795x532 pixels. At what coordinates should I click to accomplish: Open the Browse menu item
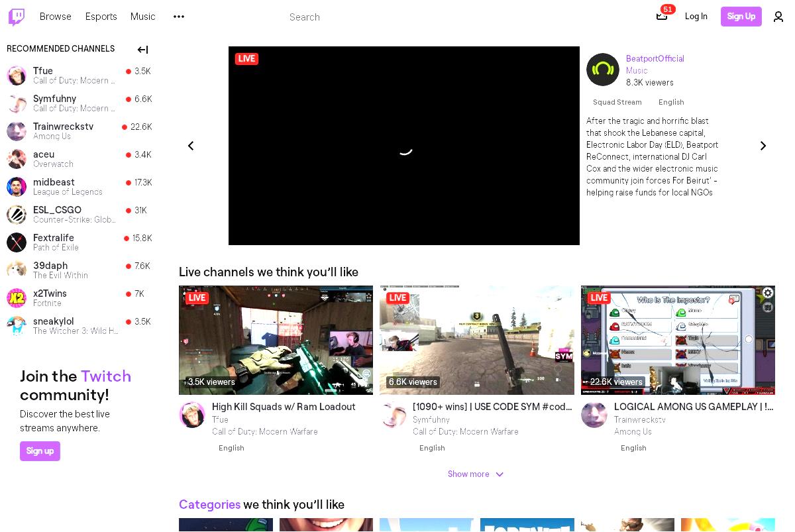(56, 17)
